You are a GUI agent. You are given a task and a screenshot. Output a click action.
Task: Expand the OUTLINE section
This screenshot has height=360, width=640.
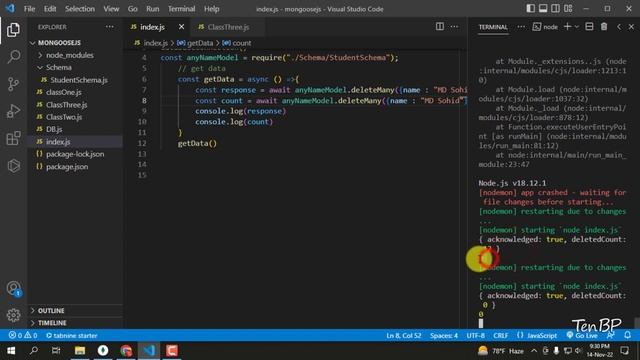[x=51, y=311]
